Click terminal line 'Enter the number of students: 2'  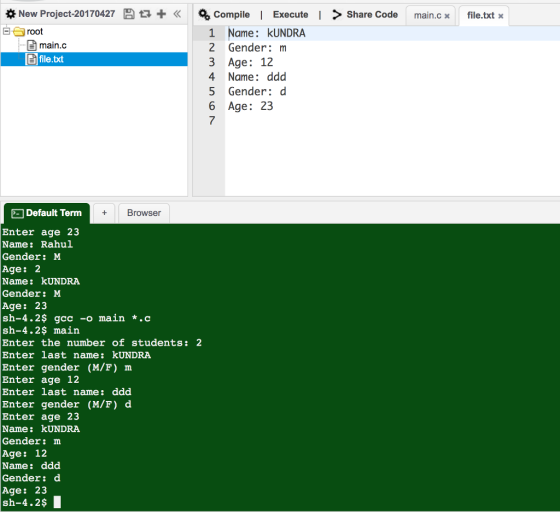pos(102,343)
